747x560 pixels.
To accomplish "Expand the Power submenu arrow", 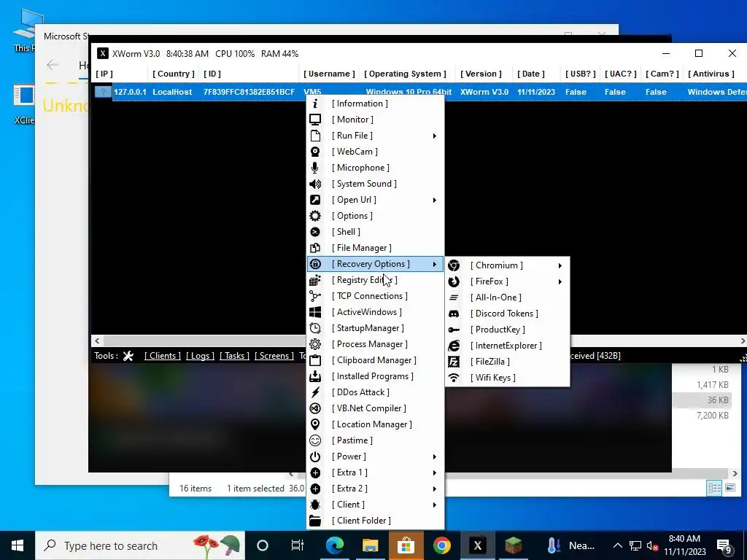I will point(435,456).
